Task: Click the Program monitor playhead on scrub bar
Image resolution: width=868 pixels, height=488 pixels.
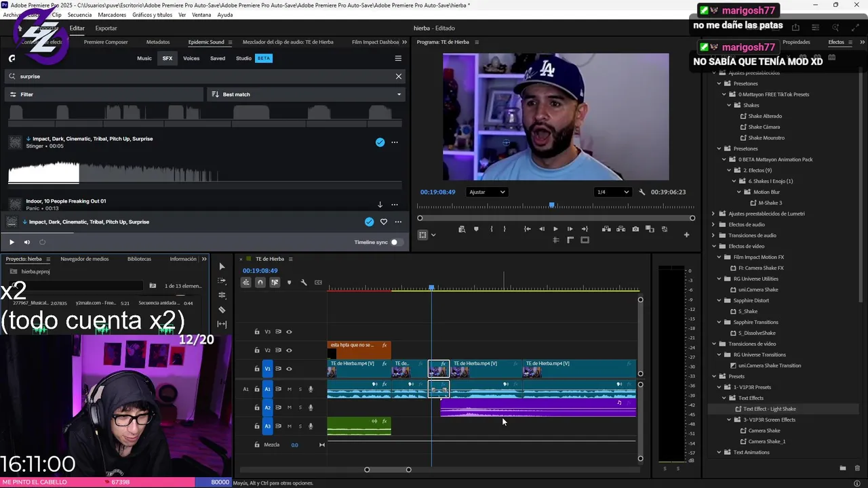Action: coord(551,205)
